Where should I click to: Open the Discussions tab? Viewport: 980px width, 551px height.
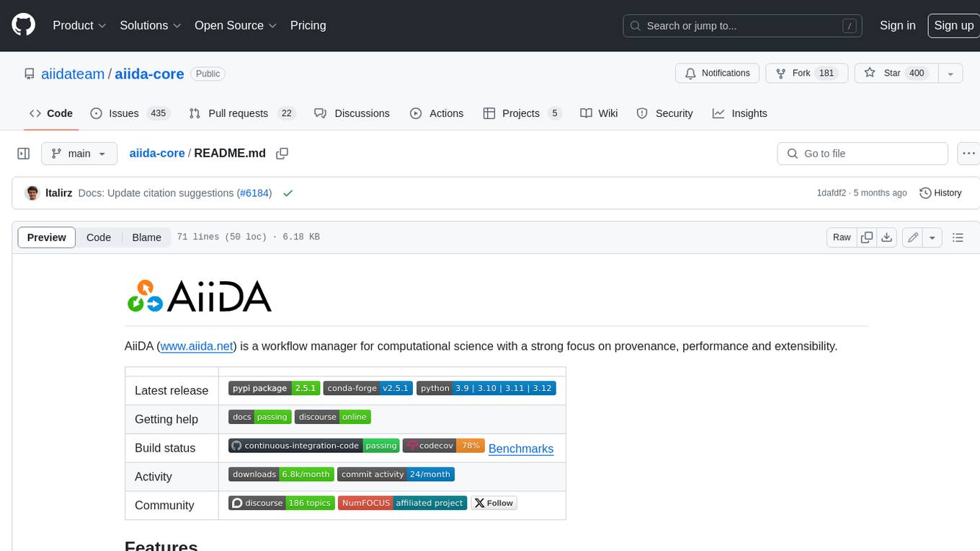coord(352,113)
